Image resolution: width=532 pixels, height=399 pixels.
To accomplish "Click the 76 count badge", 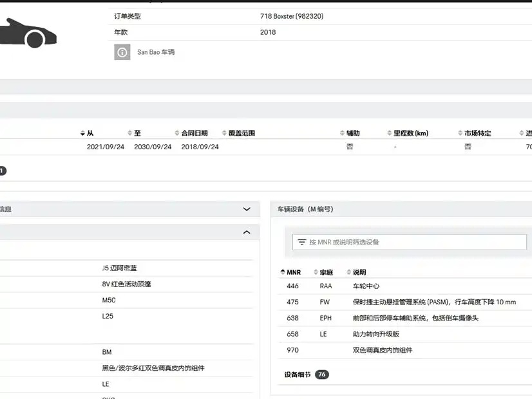I will [x=322, y=375].
